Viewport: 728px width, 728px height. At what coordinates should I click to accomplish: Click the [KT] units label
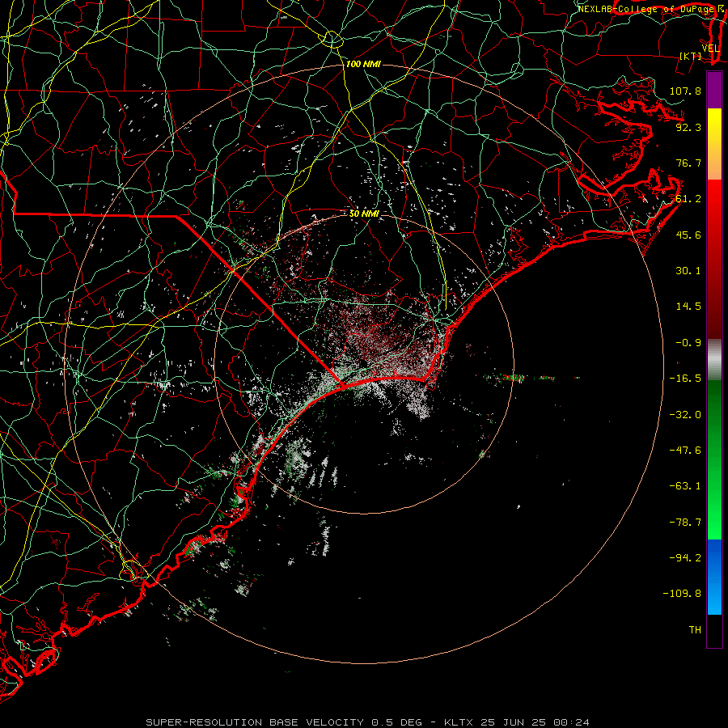(691, 57)
